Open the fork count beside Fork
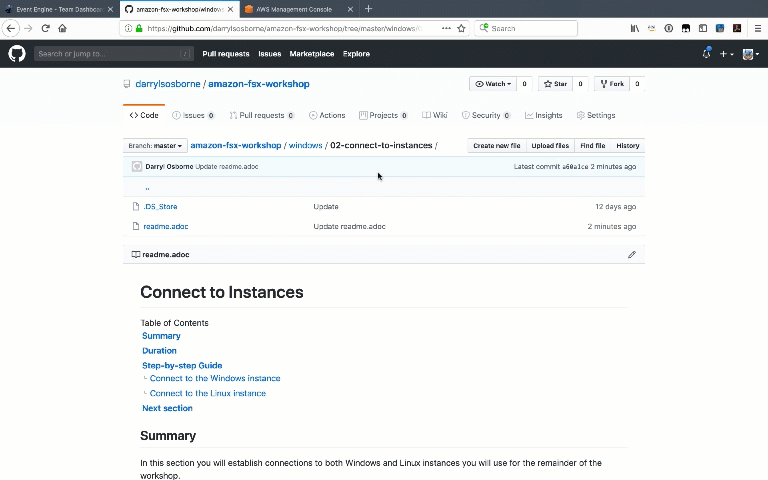 [x=637, y=84]
